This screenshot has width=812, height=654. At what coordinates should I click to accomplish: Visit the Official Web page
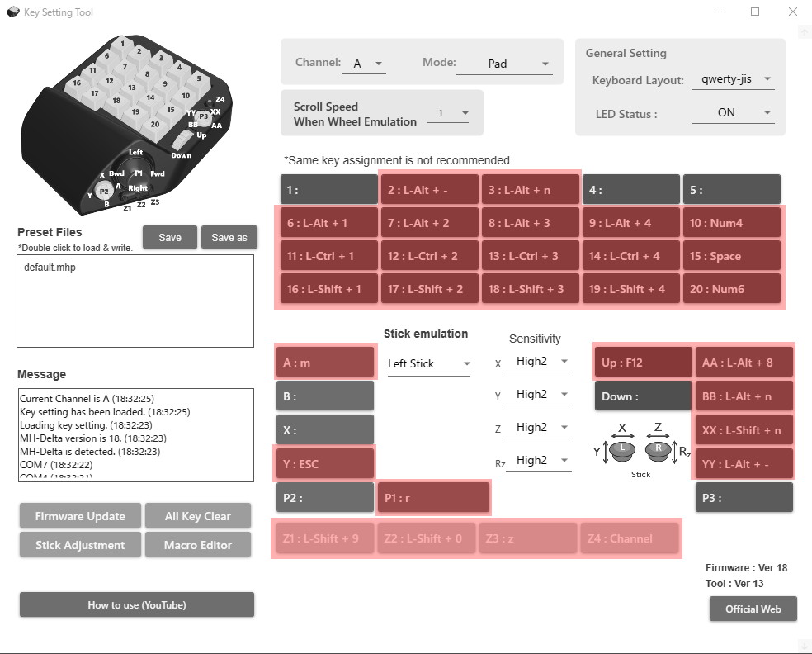[753, 609]
